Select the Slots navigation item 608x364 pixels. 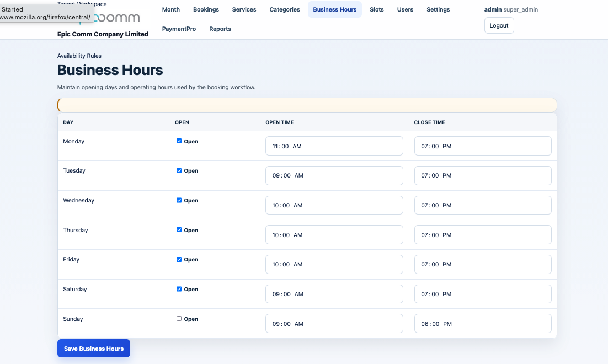pos(377,9)
